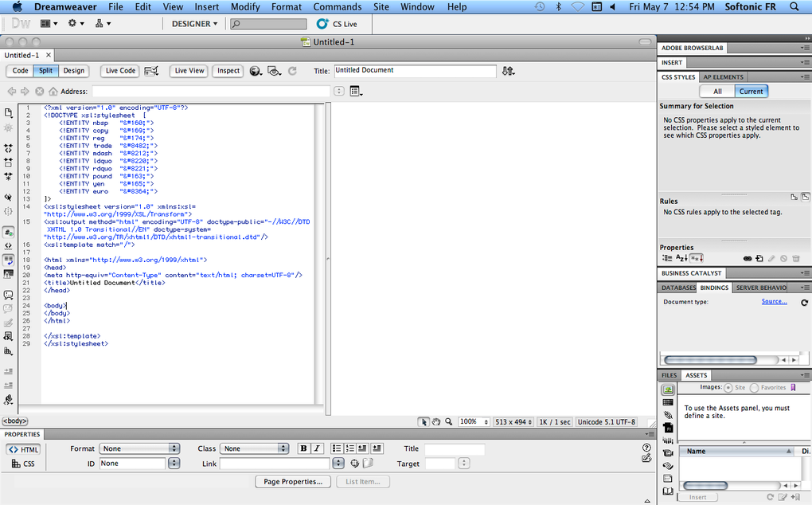812x505 pixels.
Task: Select Favorites radio button in Assets
Action: tap(754, 387)
